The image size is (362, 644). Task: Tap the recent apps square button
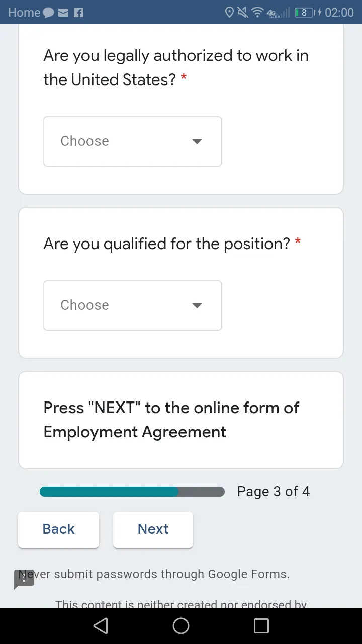pos(261,626)
